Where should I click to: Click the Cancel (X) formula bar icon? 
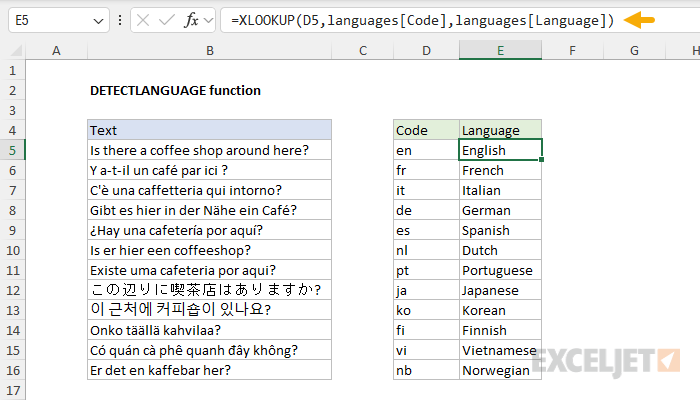143,20
